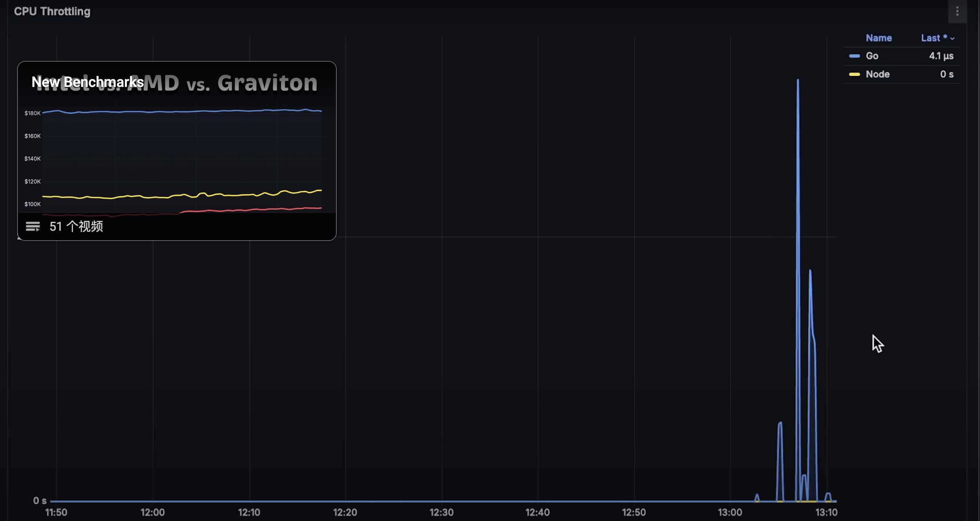The image size is (980, 521).
Task: Click the Name legend column header
Action: [878, 38]
